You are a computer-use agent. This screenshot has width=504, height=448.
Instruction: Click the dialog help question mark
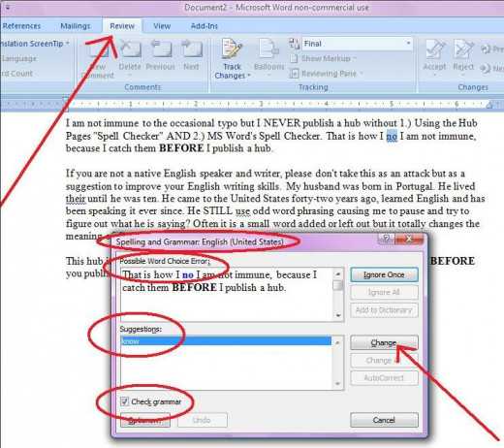tap(386, 239)
